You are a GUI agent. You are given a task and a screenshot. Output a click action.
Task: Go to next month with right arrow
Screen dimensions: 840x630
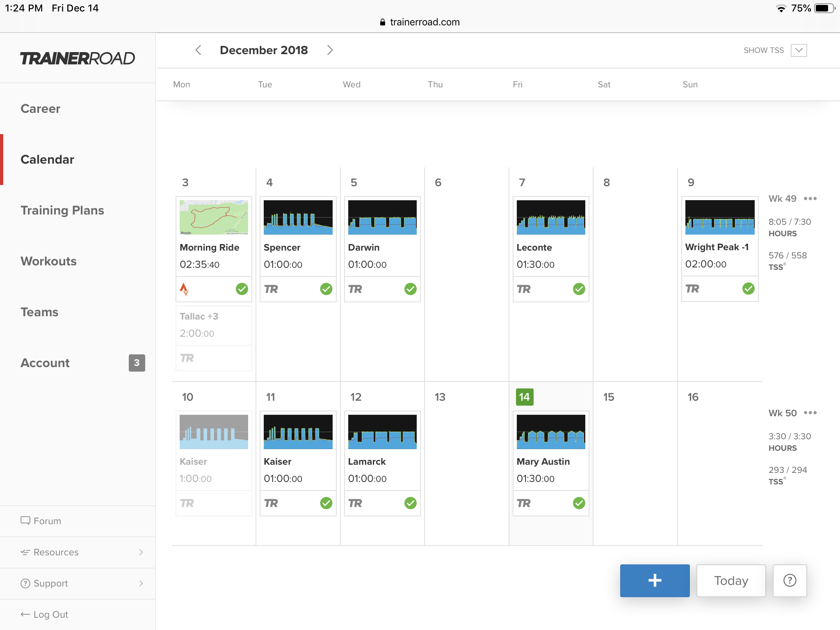point(330,50)
